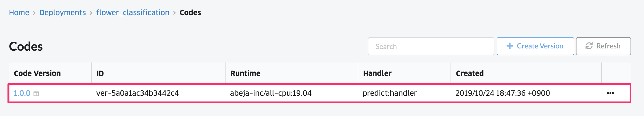Click the chevron separator before Codes
This screenshot has height=116, width=644.
pos(174,13)
